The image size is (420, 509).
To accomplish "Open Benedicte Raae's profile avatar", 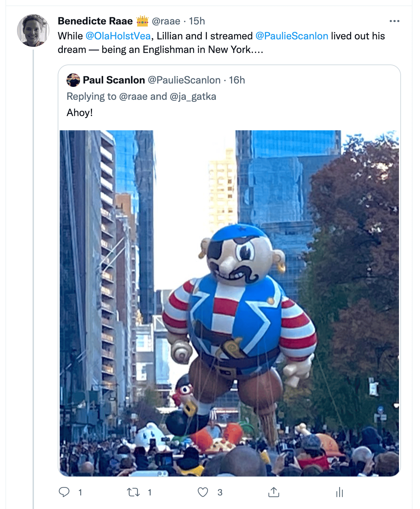I will [33, 31].
